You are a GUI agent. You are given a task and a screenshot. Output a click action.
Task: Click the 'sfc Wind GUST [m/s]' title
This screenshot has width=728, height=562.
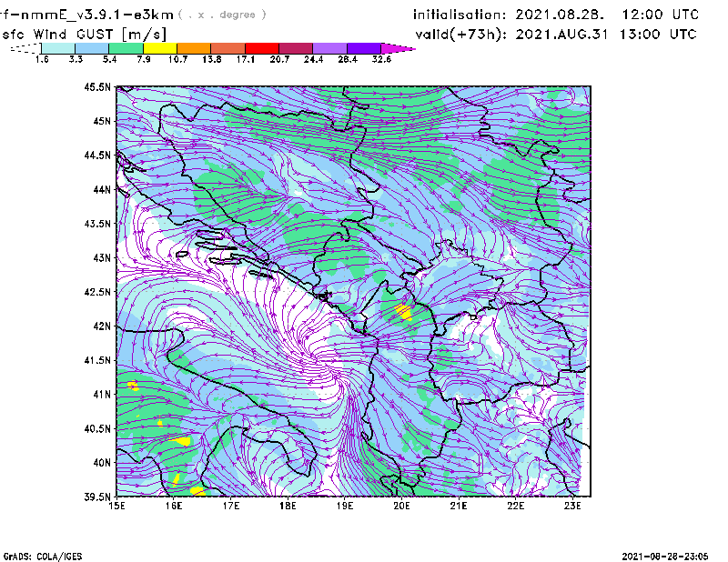pos(84,35)
